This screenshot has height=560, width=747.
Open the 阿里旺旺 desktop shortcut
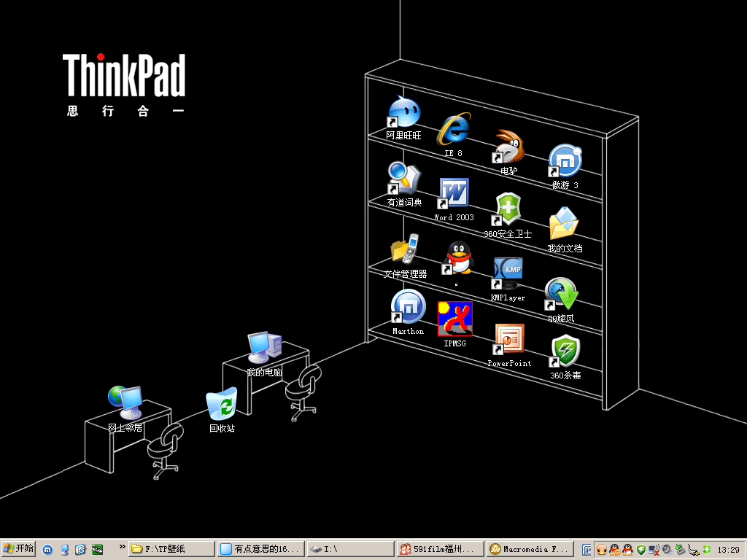403,117
